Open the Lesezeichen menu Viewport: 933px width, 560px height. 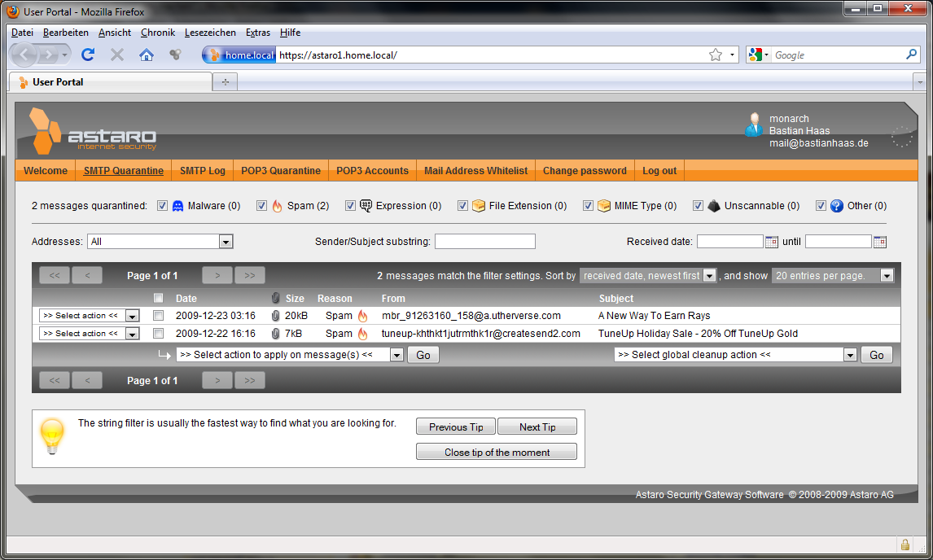tap(210, 33)
